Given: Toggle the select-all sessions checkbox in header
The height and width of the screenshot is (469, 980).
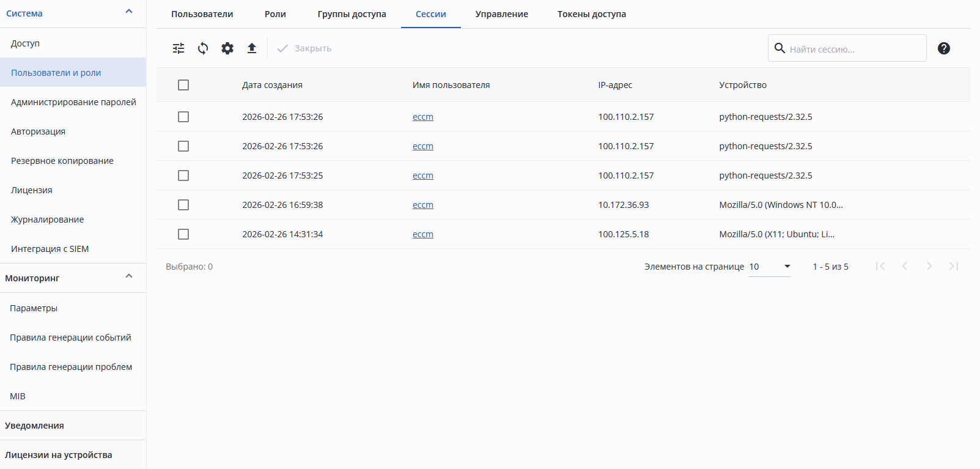Looking at the screenshot, I should point(183,85).
